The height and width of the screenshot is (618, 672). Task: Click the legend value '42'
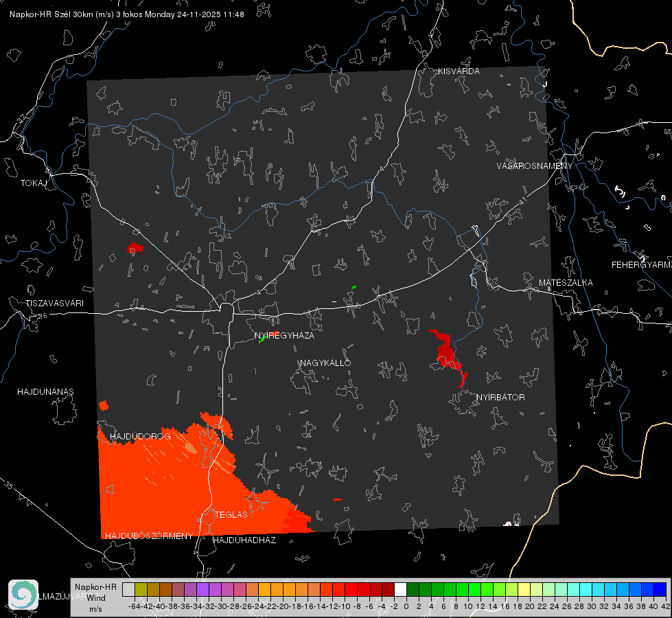pyautogui.click(x=666, y=606)
